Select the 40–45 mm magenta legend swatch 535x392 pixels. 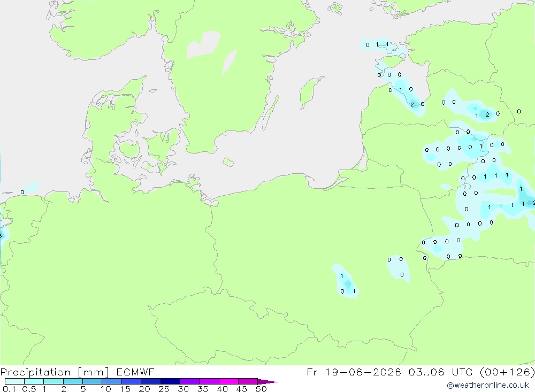(228, 381)
